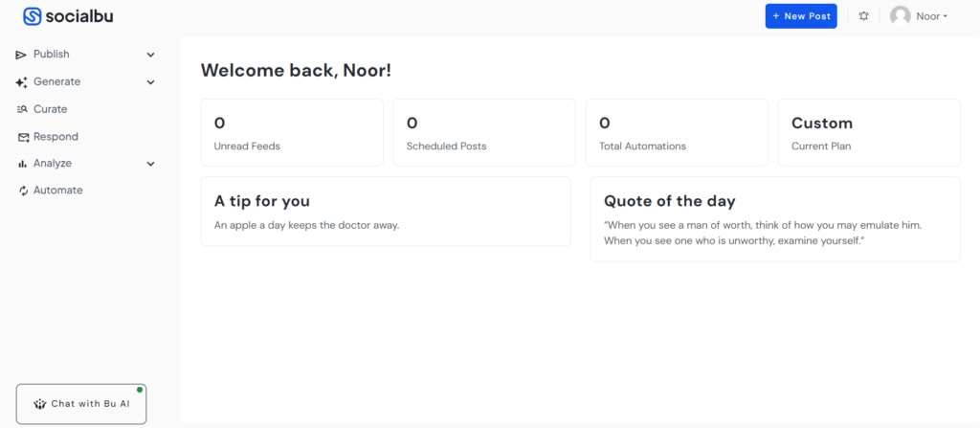Click the Curate search-list icon
This screenshot has height=428, width=980.
pyautogui.click(x=22, y=109)
